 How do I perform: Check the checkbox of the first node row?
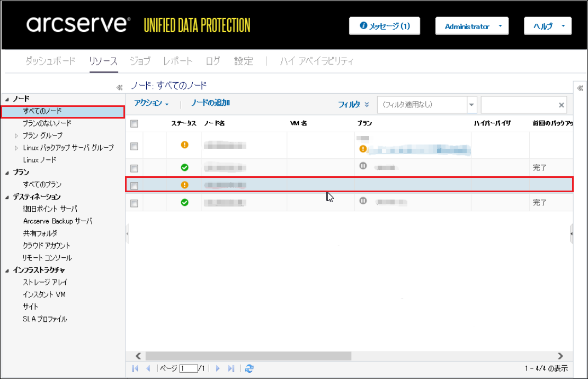tap(135, 146)
